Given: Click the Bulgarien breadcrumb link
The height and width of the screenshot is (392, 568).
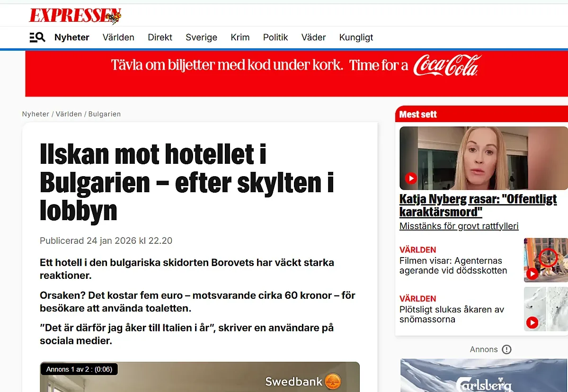Looking at the screenshot, I should click(x=105, y=114).
